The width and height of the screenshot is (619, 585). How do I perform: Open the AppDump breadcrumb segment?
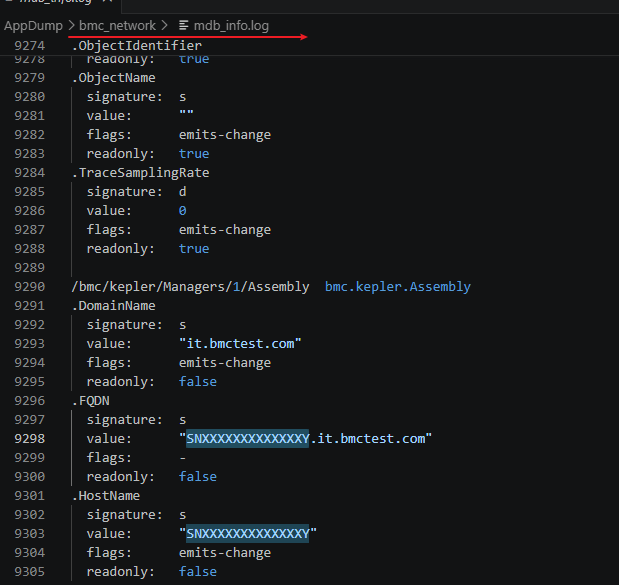coord(33,26)
